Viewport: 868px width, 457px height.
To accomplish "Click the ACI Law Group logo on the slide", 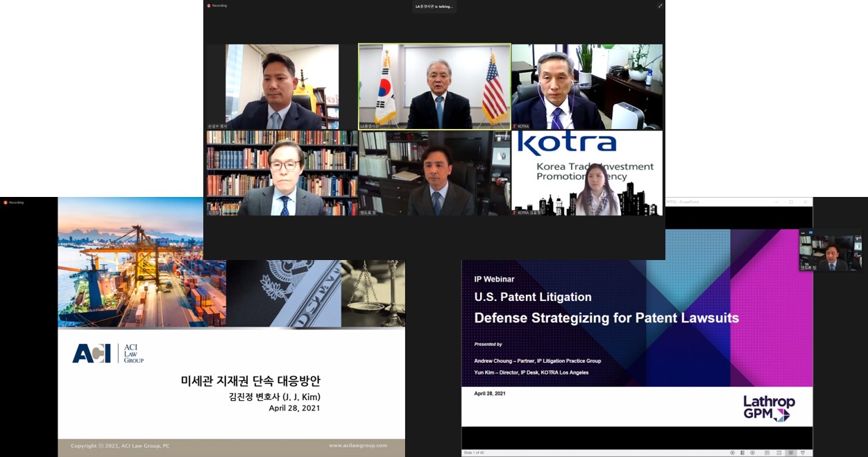I will point(108,353).
